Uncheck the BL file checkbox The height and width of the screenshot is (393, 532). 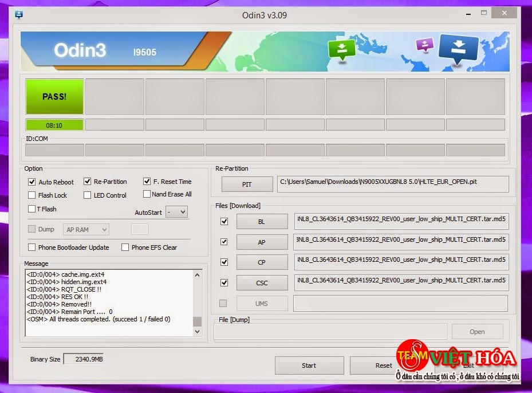(x=224, y=222)
